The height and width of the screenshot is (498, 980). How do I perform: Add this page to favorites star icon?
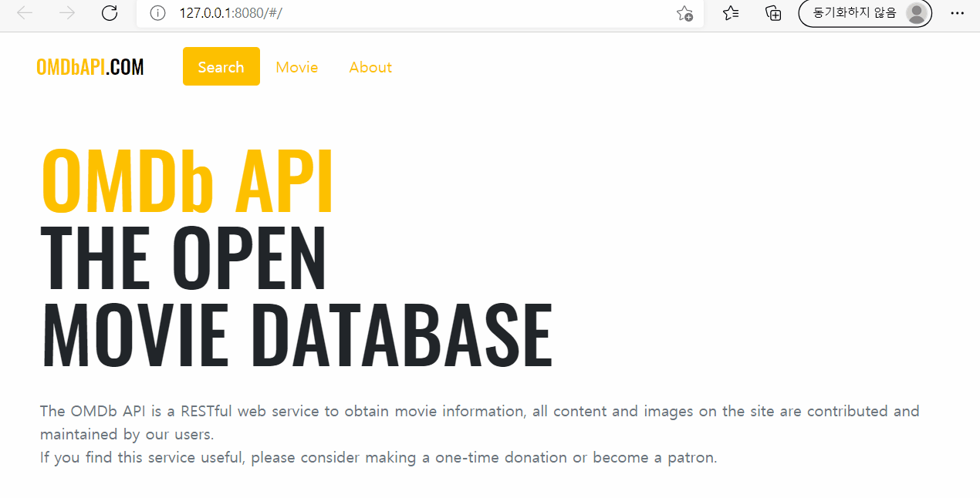(x=684, y=13)
